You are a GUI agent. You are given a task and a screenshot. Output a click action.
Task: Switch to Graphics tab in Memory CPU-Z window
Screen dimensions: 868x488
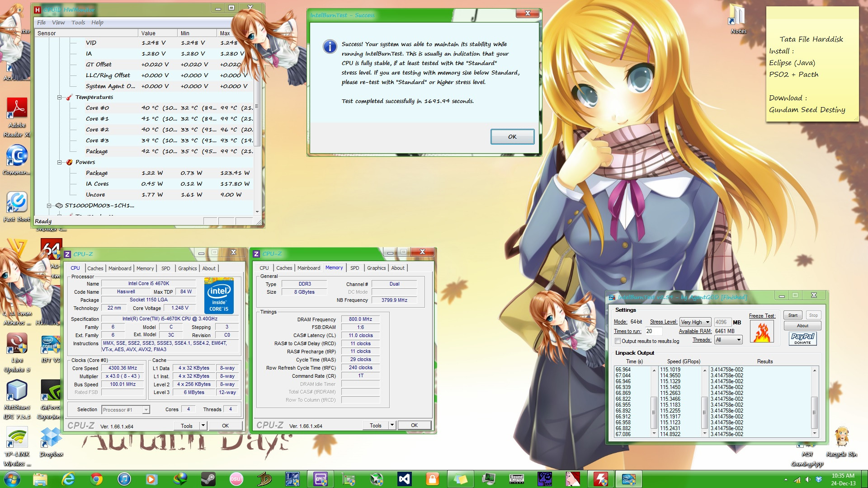pos(376,268)
